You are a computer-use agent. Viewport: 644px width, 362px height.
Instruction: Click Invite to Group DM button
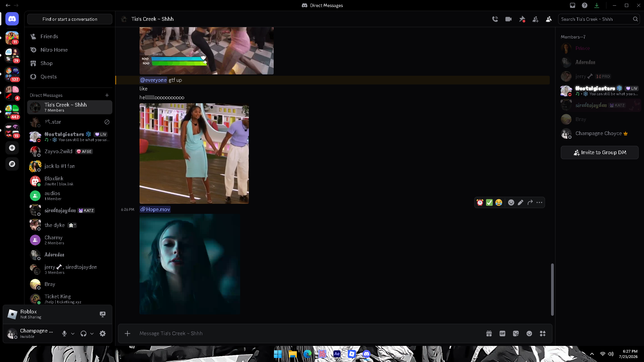599,153
